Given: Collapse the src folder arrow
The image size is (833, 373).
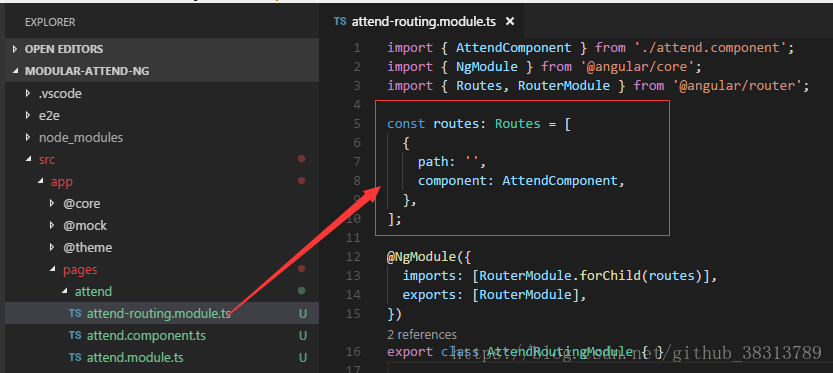Looking at the screenshot, I should click(x=28, y=159).
